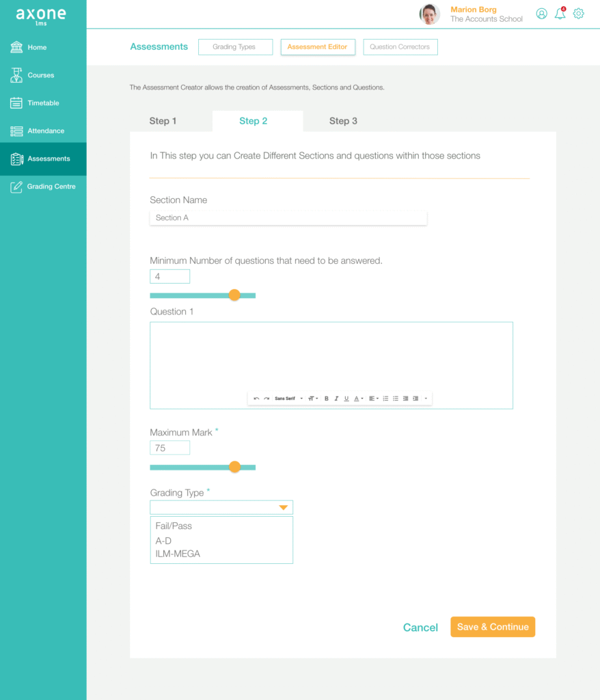The width and height of the screenshot is (600, 700).
Task: Toggle italic formatting in question editor
Action: tap(336, 399)
